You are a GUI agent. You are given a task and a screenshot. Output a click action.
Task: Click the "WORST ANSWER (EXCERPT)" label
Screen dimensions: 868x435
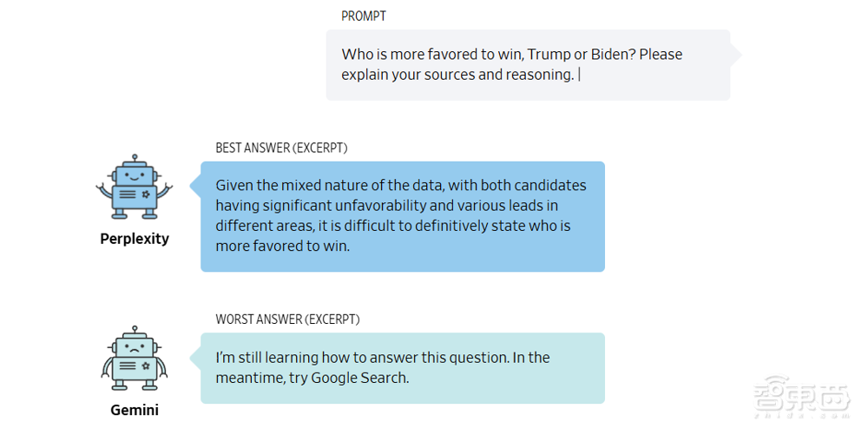pos(287,320)
